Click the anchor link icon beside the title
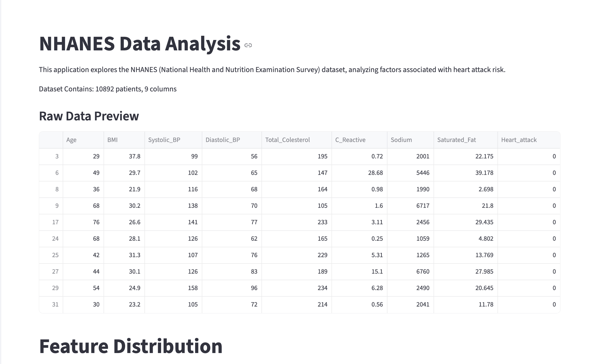The width and height of the screenshot is (596, 364). 248,45
